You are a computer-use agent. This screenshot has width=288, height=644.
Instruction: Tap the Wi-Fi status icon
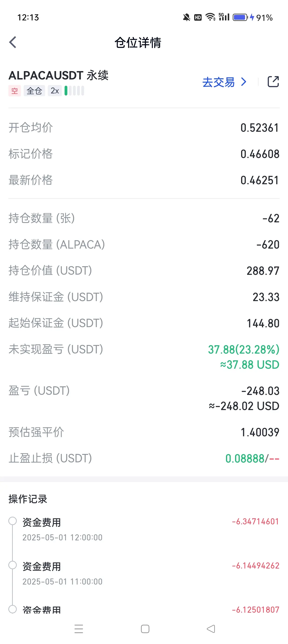click(x=210, y=17)
